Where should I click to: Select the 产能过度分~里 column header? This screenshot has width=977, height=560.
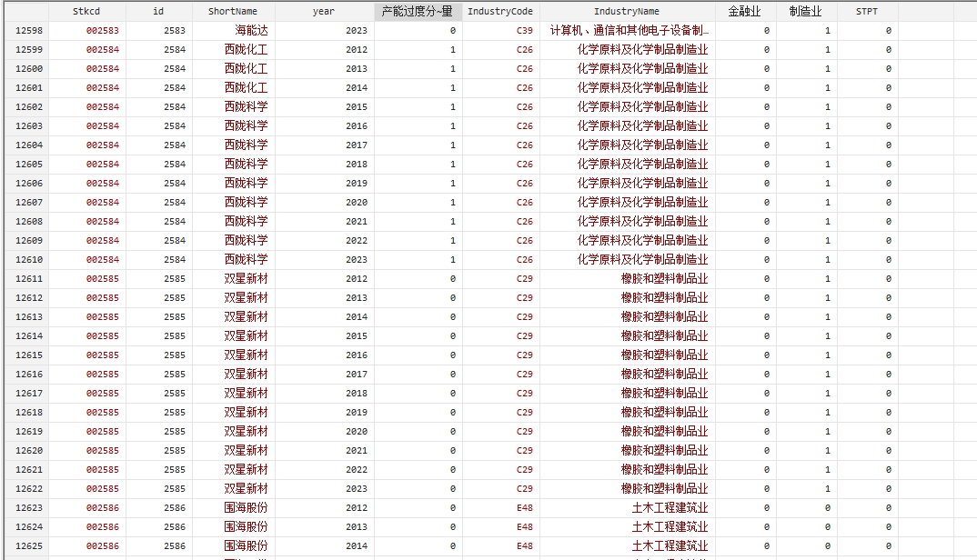click(418, 11)
